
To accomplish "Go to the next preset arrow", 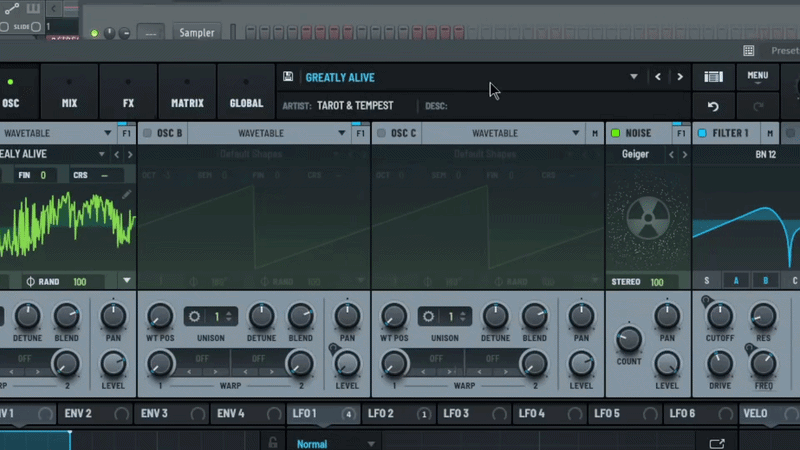I will pos(680,77).
